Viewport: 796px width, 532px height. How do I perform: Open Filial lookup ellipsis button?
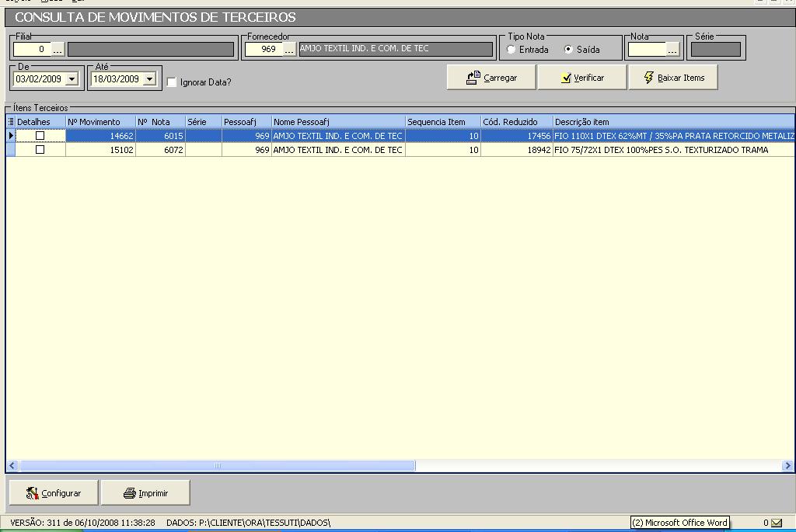[58, 50]
